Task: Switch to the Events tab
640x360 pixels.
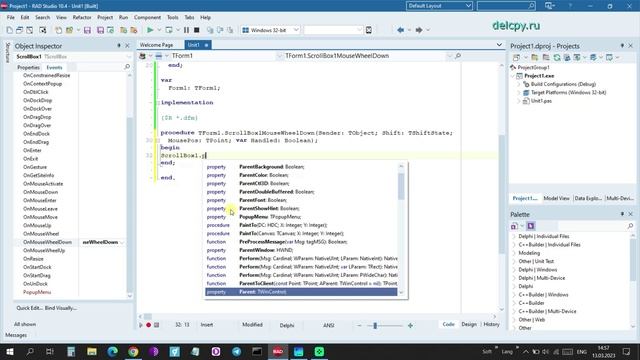Action: click(x=54, y=67)
